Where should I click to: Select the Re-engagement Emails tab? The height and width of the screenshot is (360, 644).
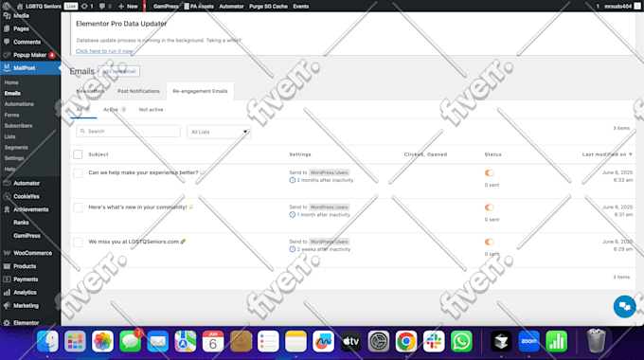[x=200, y=91]
